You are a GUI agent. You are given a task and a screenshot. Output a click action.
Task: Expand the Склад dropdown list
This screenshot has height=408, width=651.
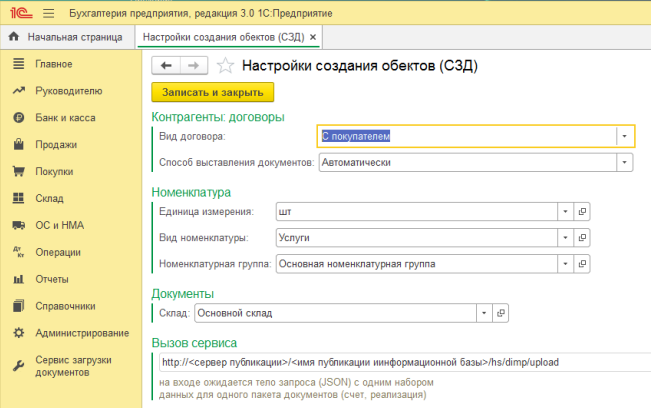pyautogui.click(x=484, y=313)
